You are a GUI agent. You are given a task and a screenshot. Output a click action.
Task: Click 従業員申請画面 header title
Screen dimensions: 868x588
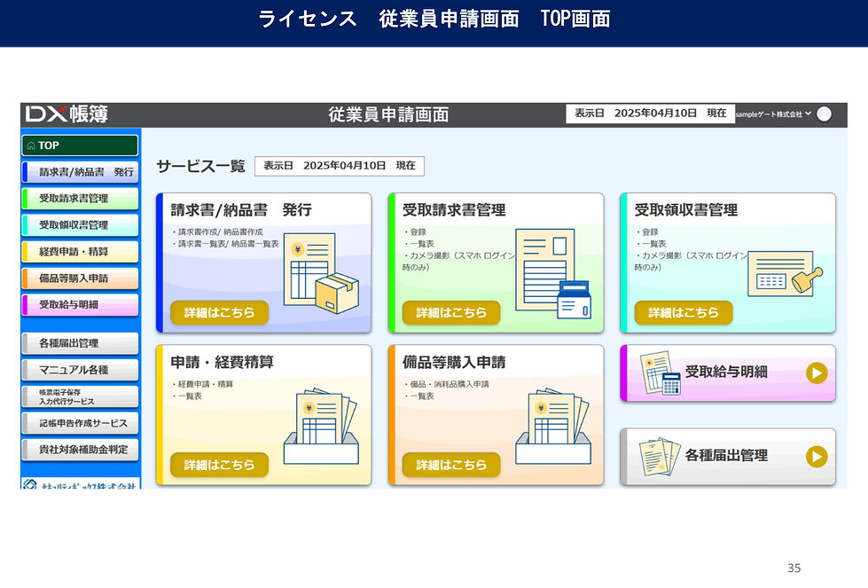(388, 114)
